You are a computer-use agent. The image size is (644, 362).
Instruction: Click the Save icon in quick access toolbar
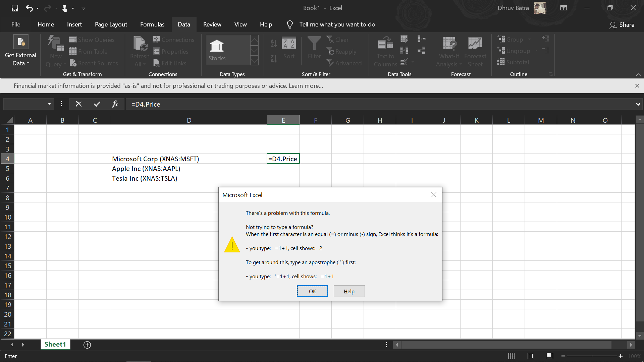(15, 8)
